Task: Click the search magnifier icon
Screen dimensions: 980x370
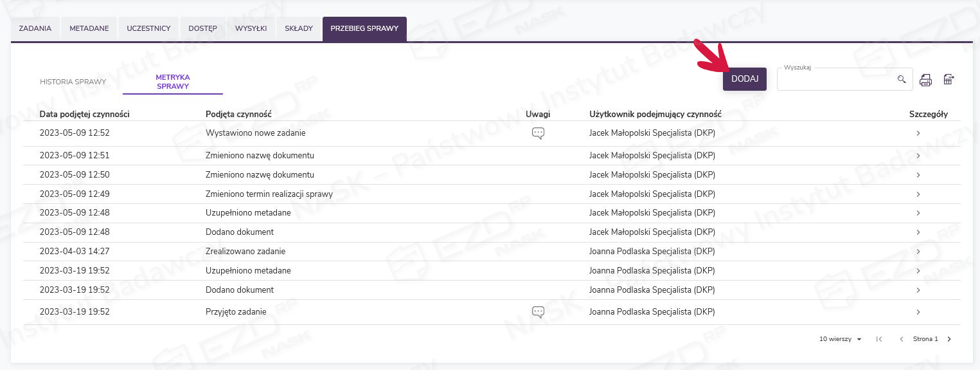Action: 902,79
